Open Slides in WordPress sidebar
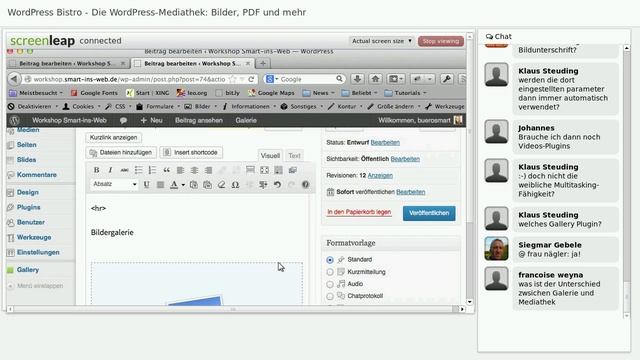Viewport: 640px width, 360px height. [x=27, y=160]
